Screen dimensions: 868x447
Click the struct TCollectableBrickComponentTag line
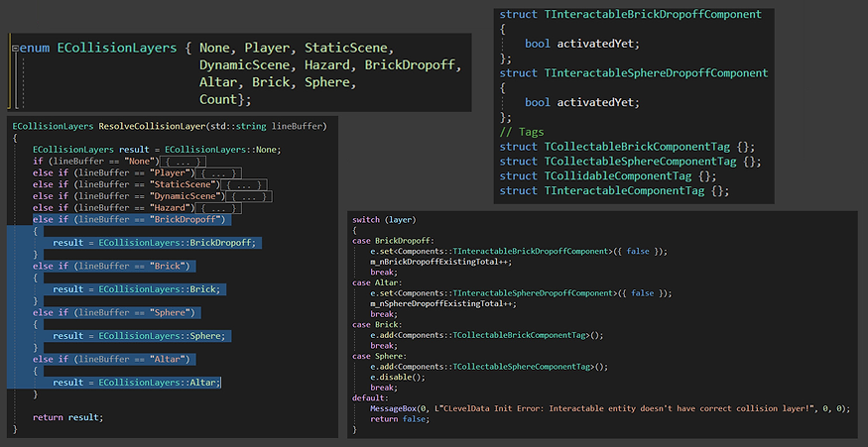click(x=627, y=147)
